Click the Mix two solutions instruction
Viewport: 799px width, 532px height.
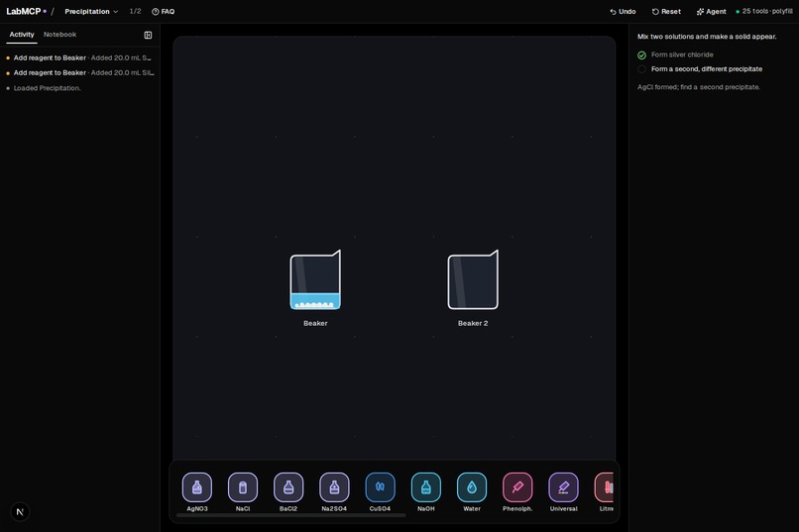707,37
